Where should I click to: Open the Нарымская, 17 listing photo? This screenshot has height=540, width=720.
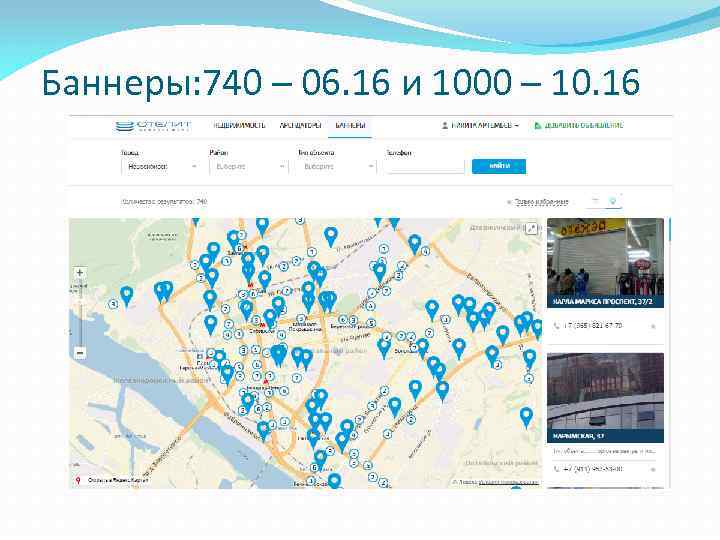coord(605,391)
